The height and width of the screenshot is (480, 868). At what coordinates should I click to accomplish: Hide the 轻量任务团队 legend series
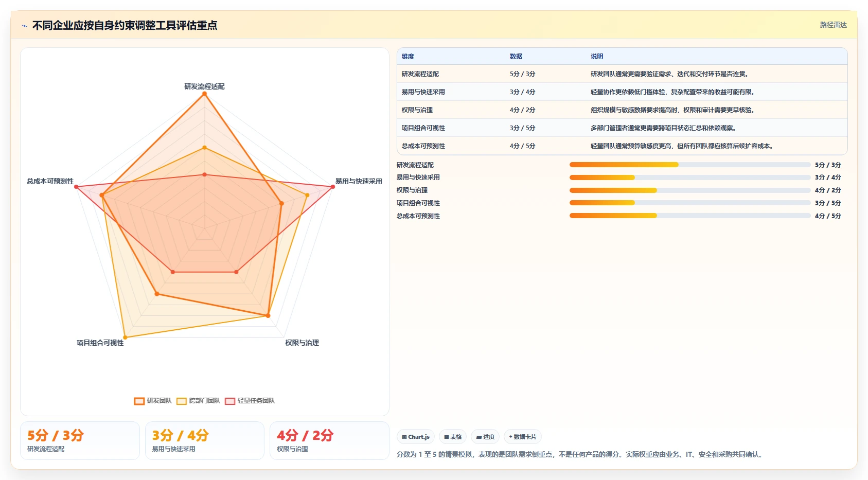tap(250, 401)
